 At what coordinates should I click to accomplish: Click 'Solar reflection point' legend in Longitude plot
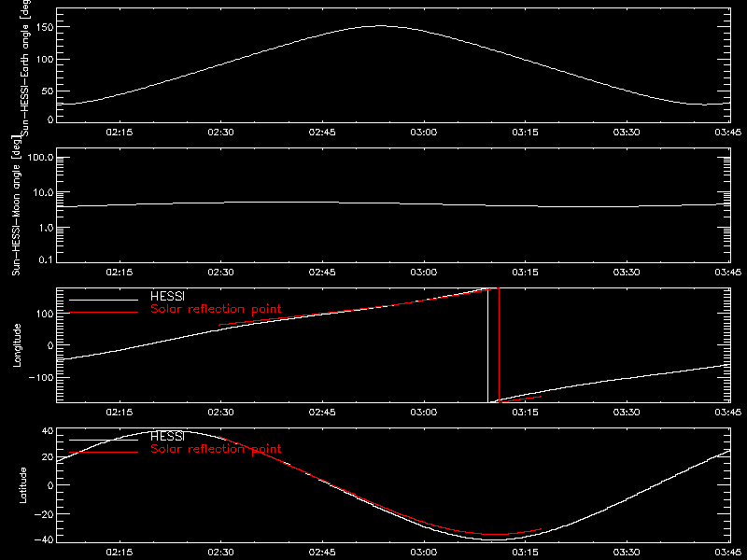tap(216, 309)
